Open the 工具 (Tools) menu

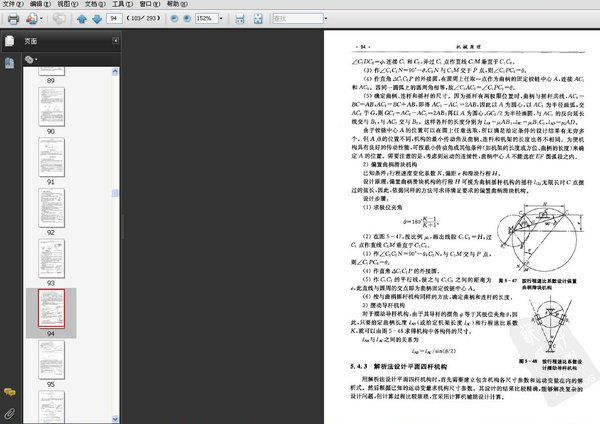(122, 4)
